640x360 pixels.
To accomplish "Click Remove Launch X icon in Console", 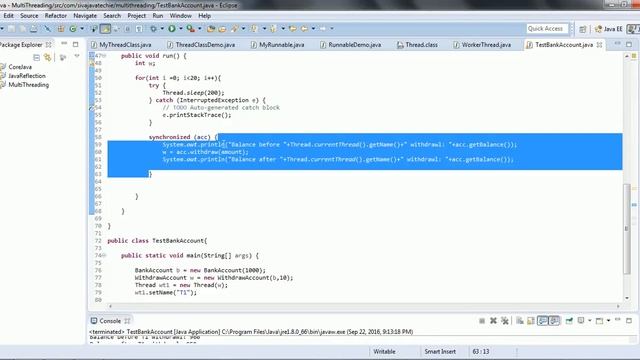I will (x=493, y=321).
